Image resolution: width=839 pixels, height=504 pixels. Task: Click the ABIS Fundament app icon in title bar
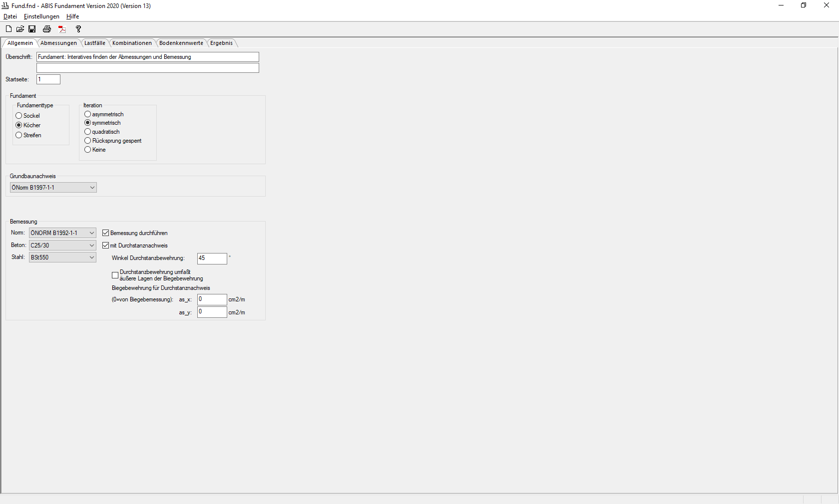pos(5,5)
